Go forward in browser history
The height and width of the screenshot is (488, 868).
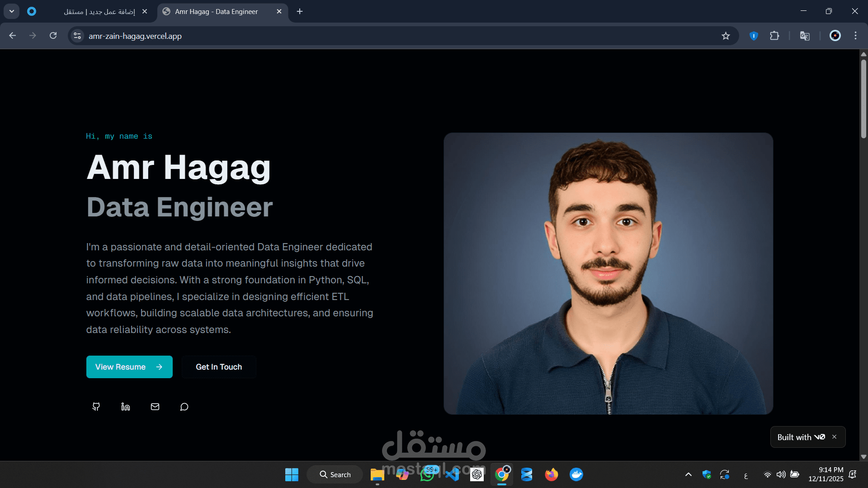33,36
